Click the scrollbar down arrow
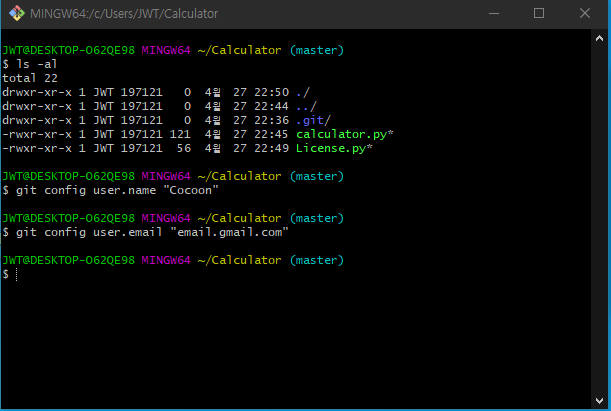Screen dimensions: 611x411 click(x=599, y=400)
